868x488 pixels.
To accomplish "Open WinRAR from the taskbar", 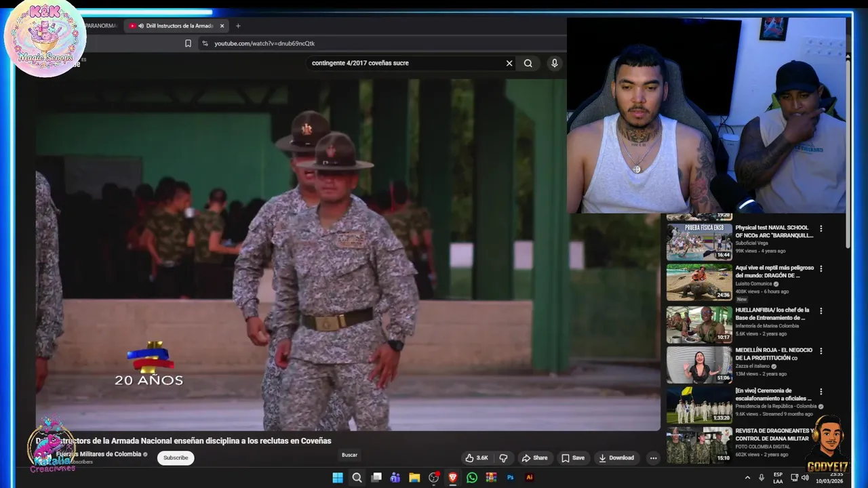I will pyautogui.click(x=491, y=477).
